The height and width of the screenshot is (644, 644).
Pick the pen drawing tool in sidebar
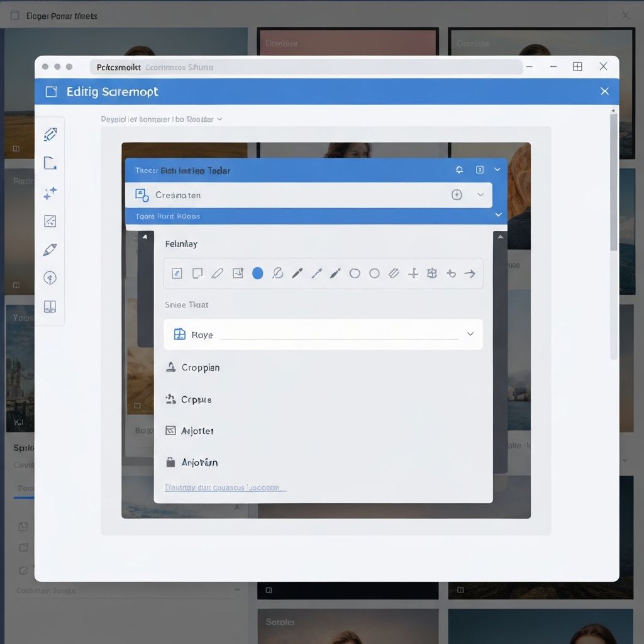[50, 249]
